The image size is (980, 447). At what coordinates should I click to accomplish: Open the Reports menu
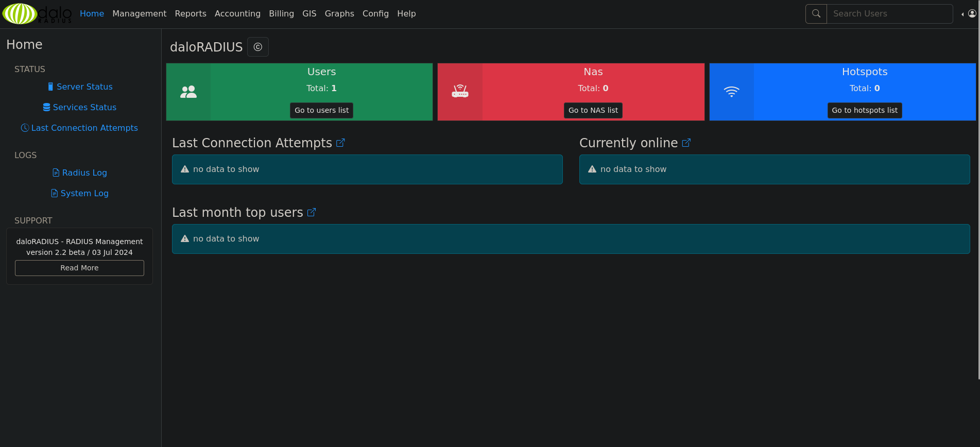click(x=191, y=14)
